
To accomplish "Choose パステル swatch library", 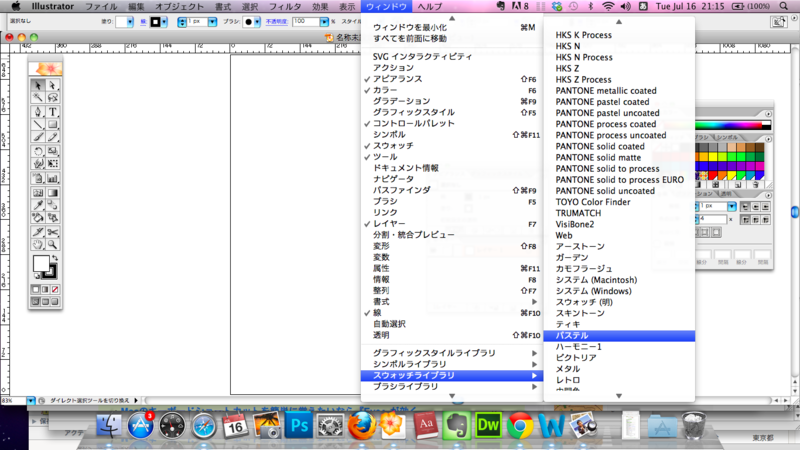I will click(619, 336).
